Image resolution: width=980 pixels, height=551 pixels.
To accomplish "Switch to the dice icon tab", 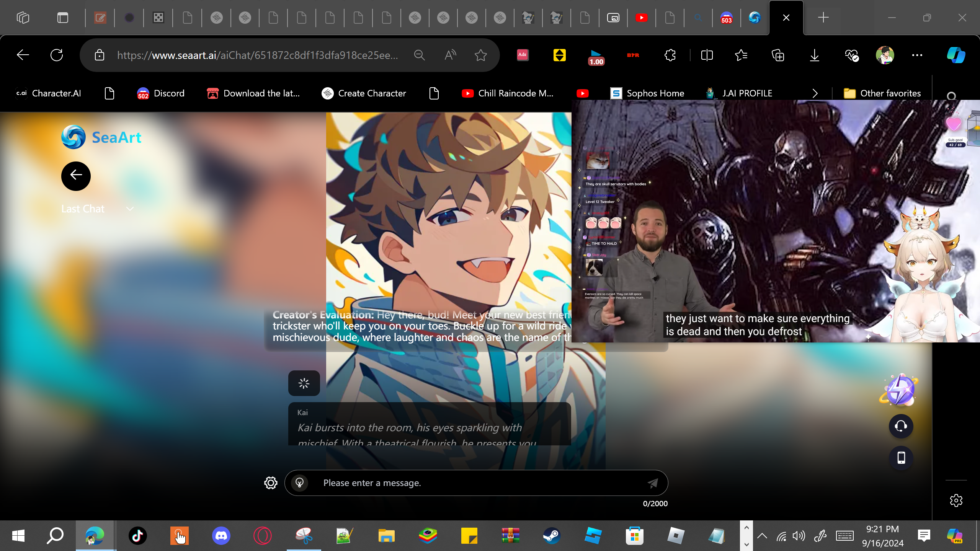I will point(158,18).
